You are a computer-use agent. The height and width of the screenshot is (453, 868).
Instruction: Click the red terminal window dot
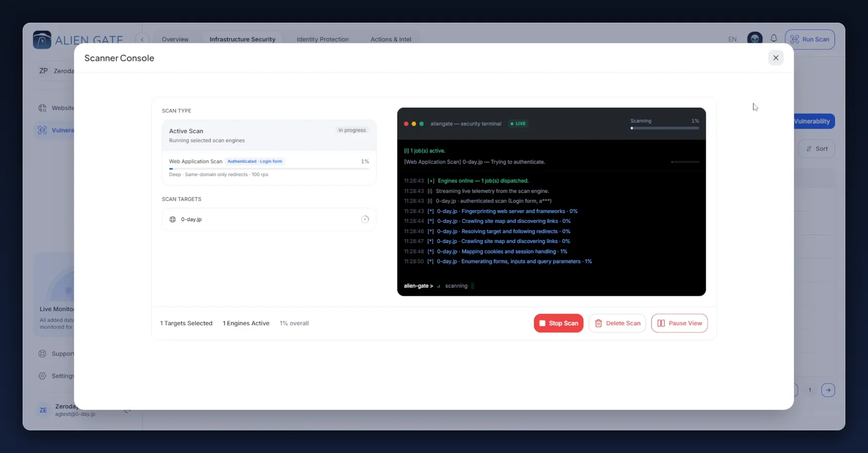(406, 124)
